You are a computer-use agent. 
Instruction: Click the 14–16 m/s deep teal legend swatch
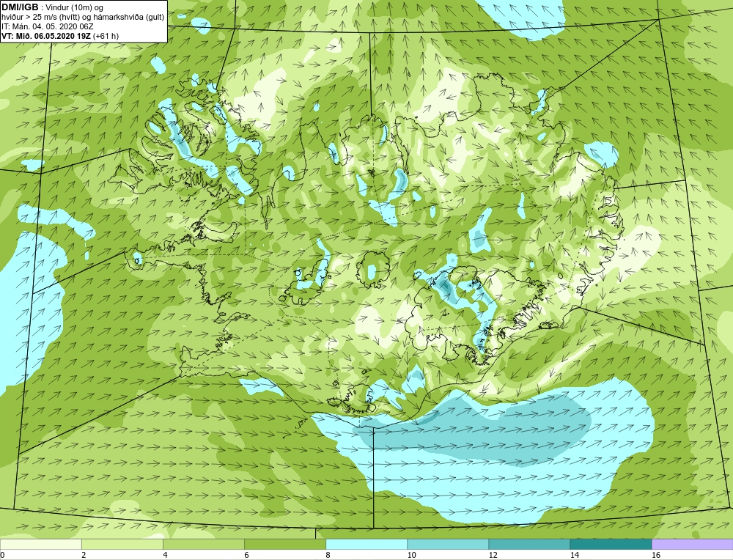[610, 544]
